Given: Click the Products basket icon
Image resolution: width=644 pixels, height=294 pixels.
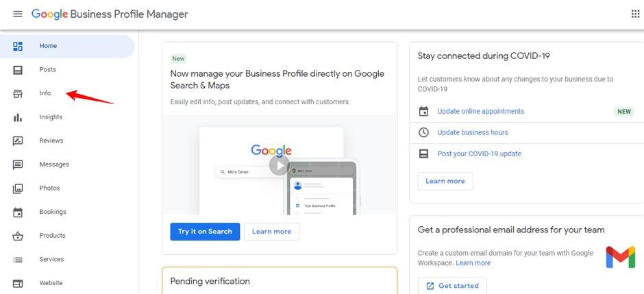Looking at the screenshot, I should click(x=18, y=236).
